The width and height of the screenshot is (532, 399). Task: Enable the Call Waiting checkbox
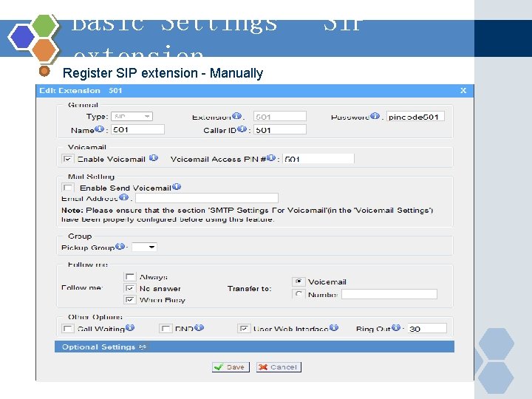(68, 328)
